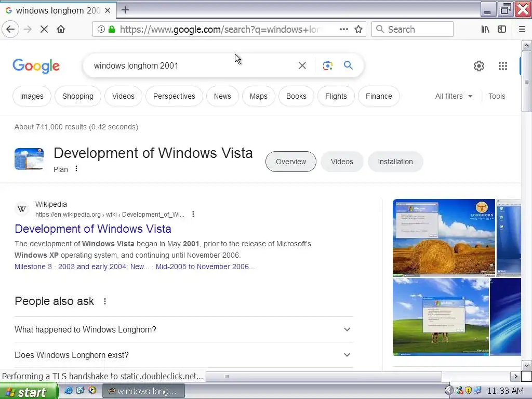Bookmark this page with the star icon
The image size is (532, 399).
tap(358, 29)
